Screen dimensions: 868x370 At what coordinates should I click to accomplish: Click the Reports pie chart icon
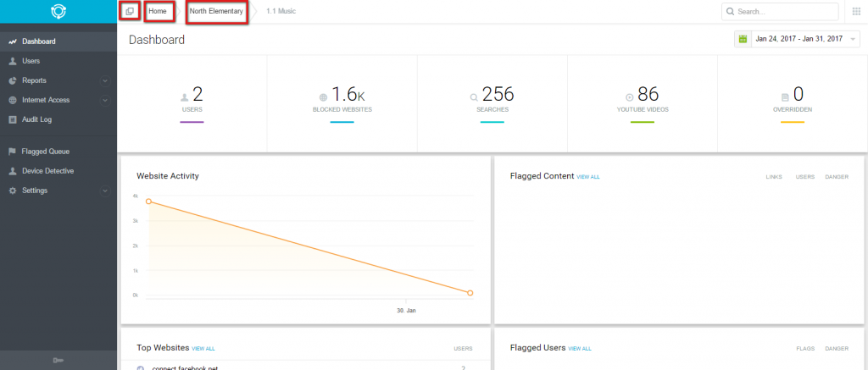(13, 80)
